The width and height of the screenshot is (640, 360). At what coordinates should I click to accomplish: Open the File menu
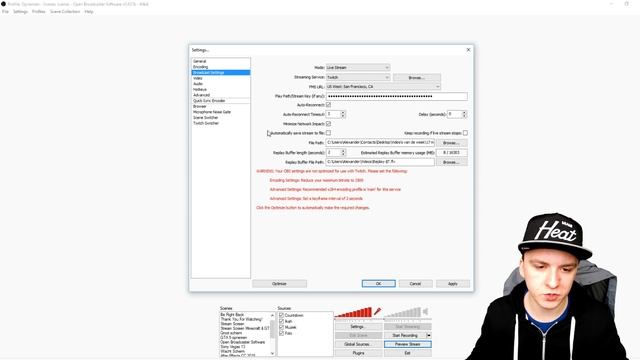tap(5, 11)
